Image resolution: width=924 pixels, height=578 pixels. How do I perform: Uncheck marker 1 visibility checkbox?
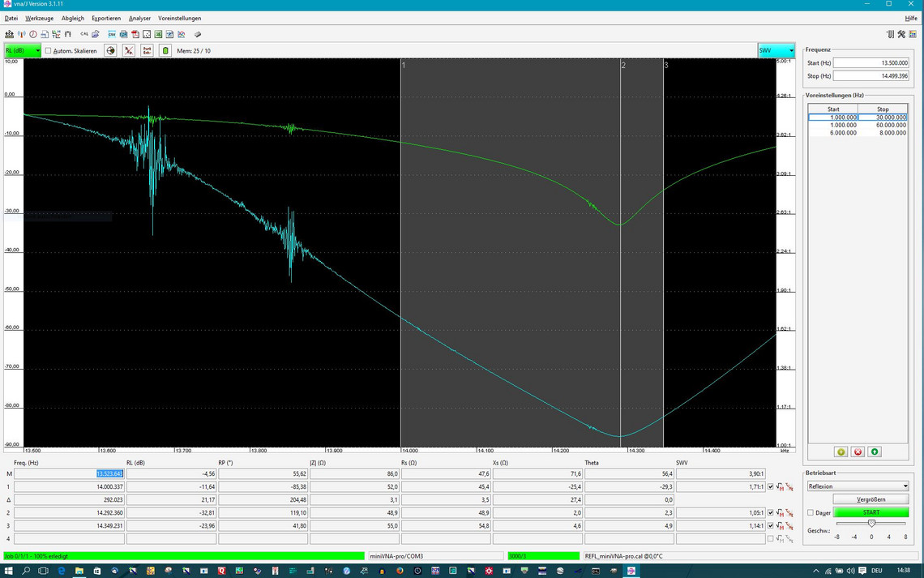click(x=770, y=486)
